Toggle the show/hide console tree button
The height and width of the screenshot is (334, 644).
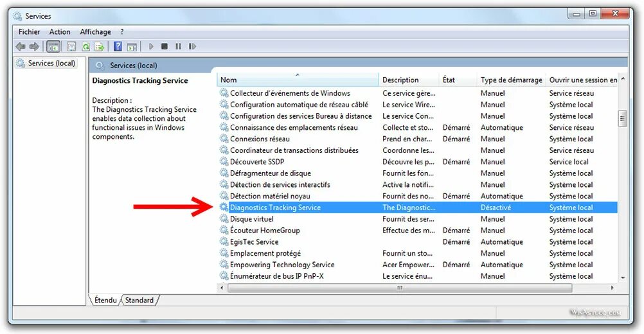tap(53, 47)
